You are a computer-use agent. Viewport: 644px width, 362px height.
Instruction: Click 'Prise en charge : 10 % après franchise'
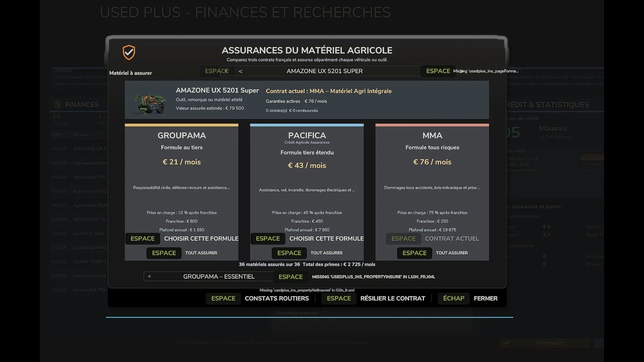tap(182, 213)
